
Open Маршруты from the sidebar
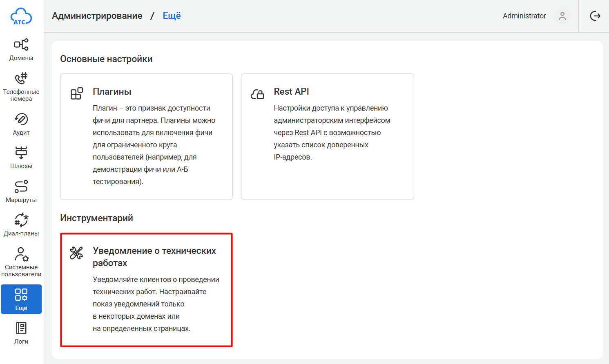pyautogui.click(x=21, y=191)
